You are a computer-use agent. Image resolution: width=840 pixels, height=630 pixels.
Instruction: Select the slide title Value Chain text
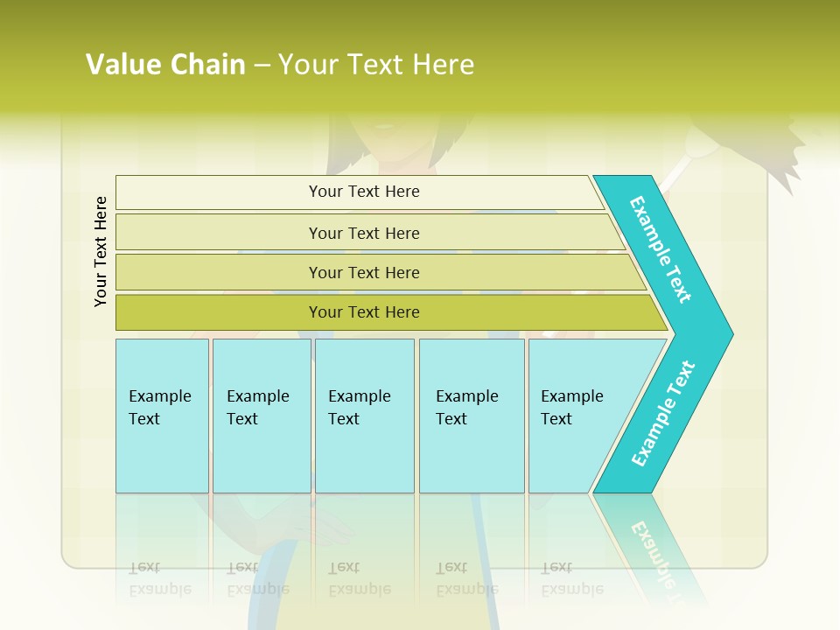(x=165, y=64)
